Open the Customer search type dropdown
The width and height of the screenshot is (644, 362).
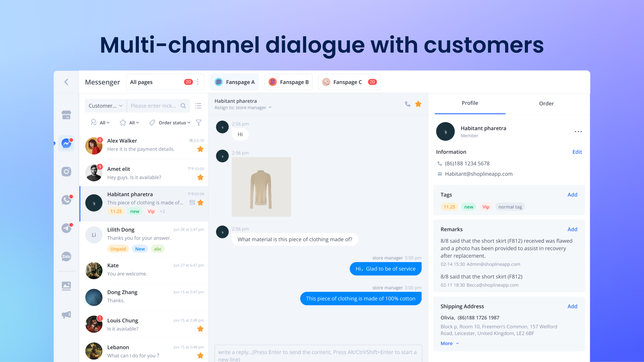pyautogui.click(x=105, y=106)
